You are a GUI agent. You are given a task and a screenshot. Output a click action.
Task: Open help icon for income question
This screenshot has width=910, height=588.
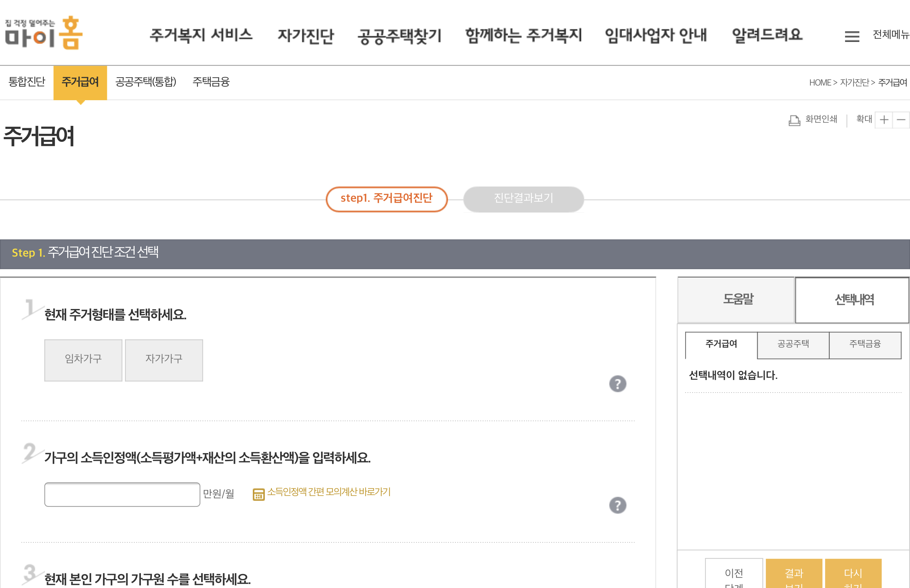tap(618, 505)
